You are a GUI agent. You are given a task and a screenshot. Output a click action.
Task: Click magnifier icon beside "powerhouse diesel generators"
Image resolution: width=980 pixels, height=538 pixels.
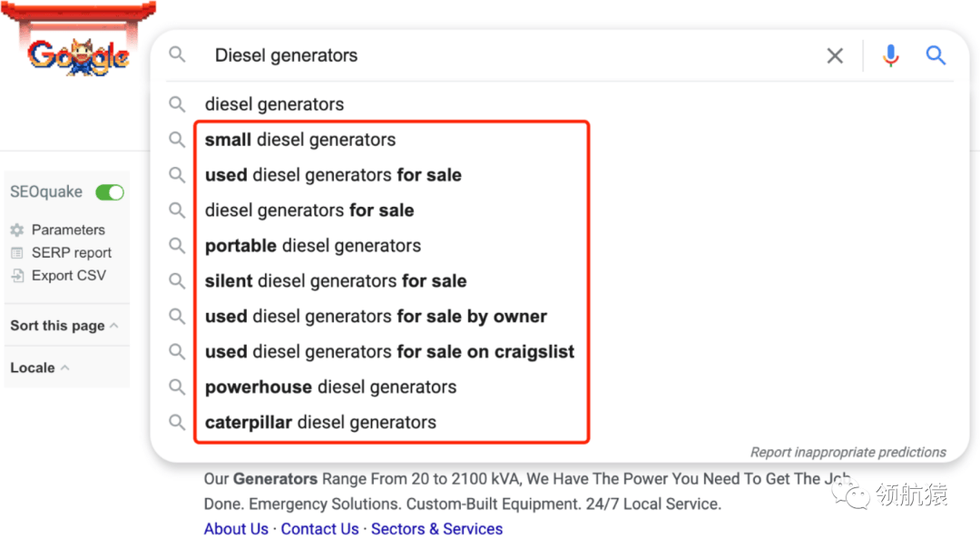pos(178,386)
